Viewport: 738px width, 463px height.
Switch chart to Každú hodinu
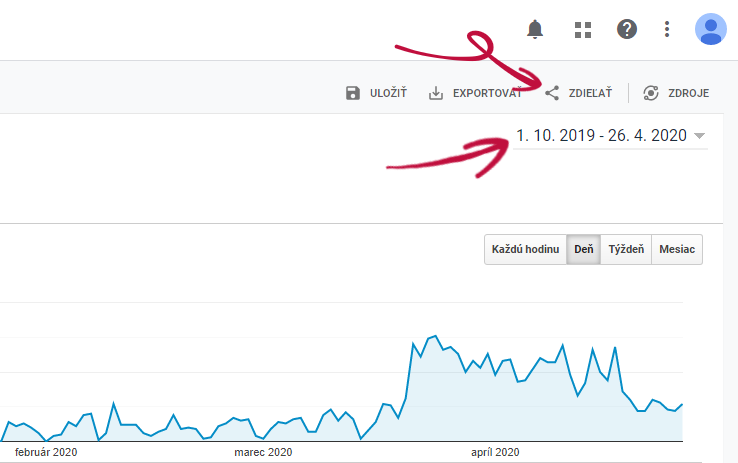tap(525, 249)
